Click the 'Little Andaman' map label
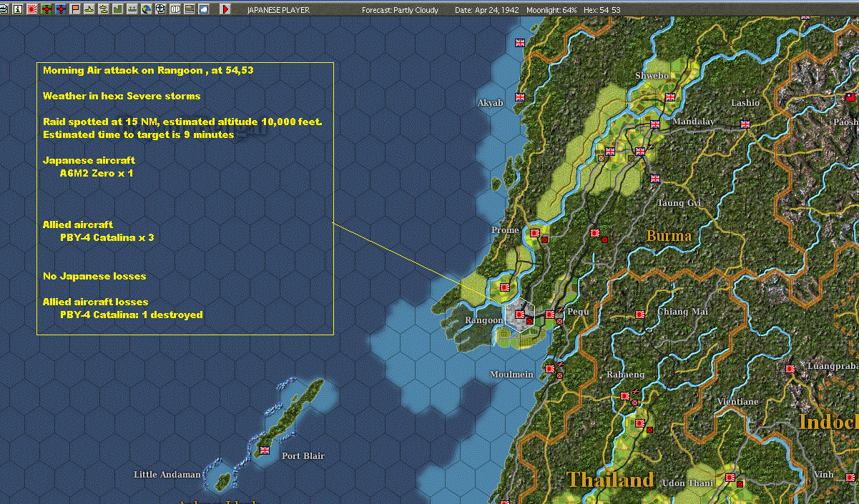859x504 pixels. pyautogui.click(x=167, y=475)
